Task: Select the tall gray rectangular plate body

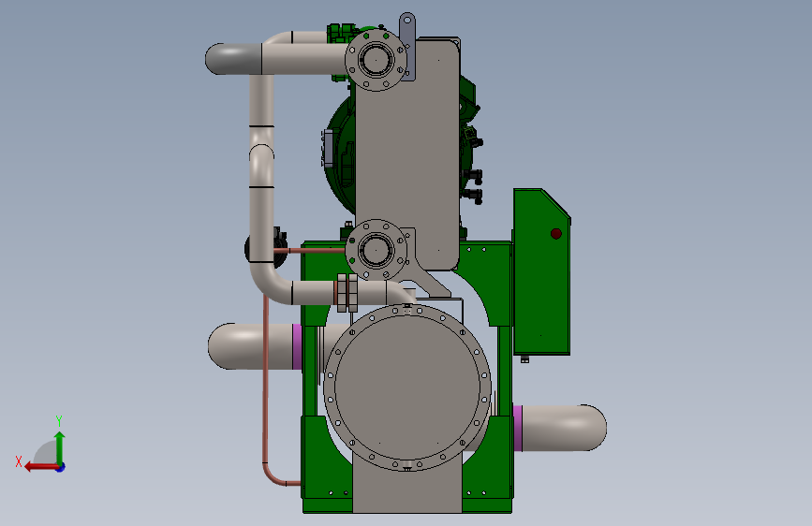Action: pos(408,155)
